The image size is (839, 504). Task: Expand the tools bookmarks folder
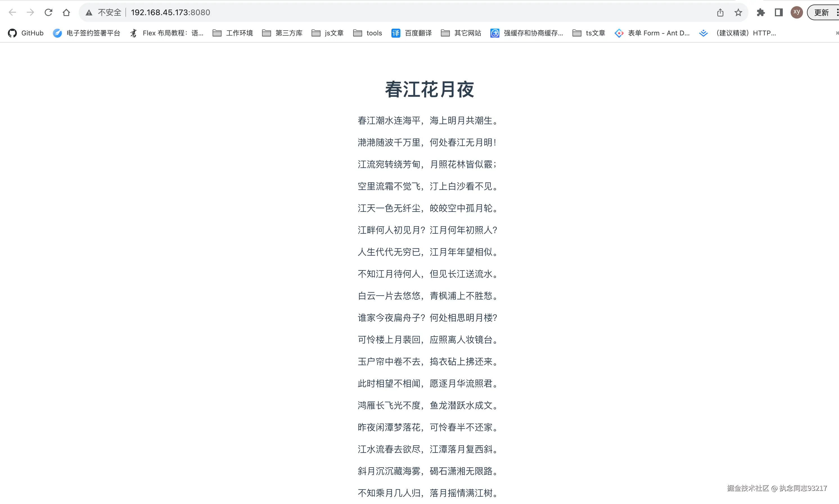(368, 33)
